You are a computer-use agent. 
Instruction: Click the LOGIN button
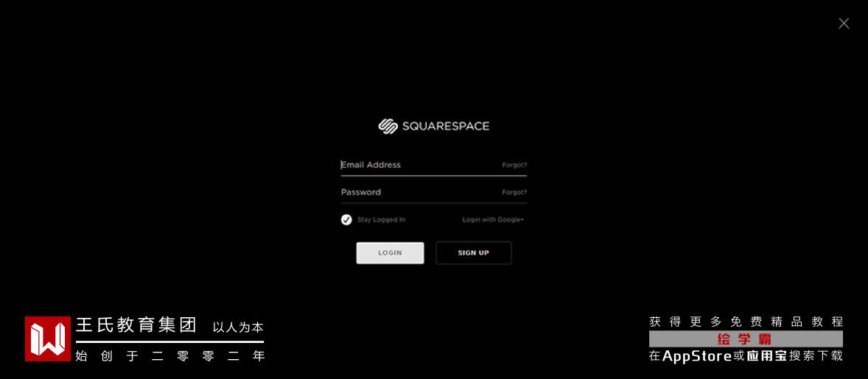click(x=391, y=253)
